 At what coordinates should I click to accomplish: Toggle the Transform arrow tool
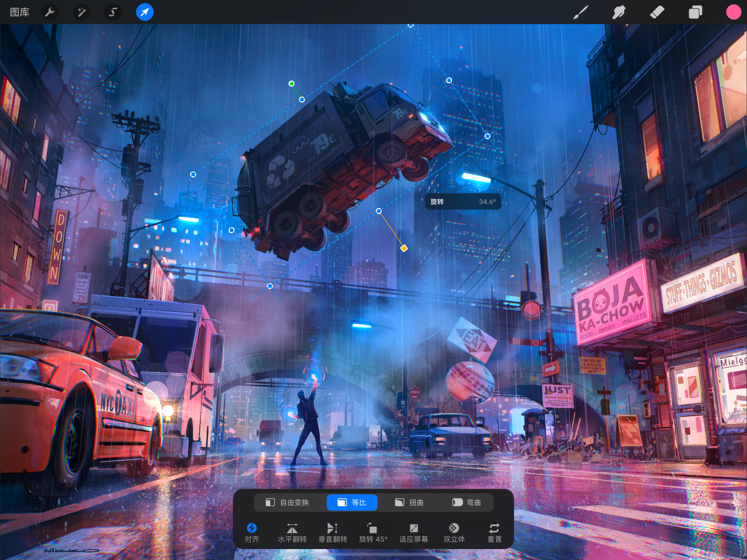(145, 12)
